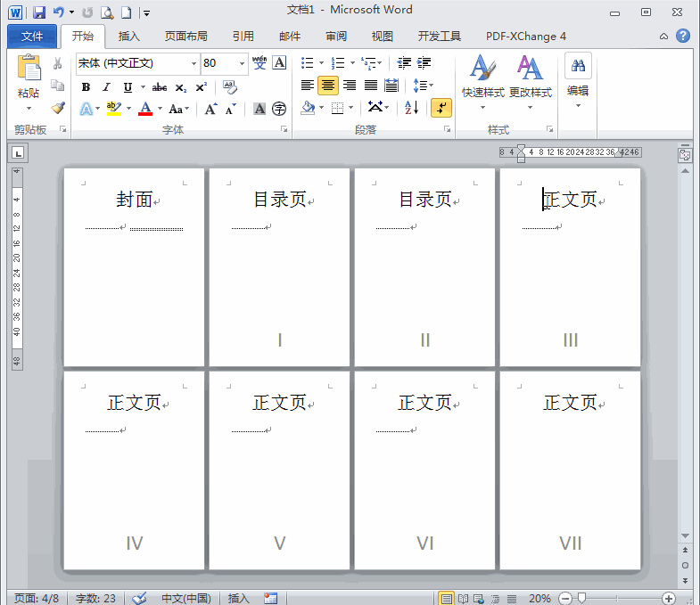Image resolution: width=700 pixels, height=605 pixels.
Task: Open 更改样式 change styles menu
Action: (531, 82)
